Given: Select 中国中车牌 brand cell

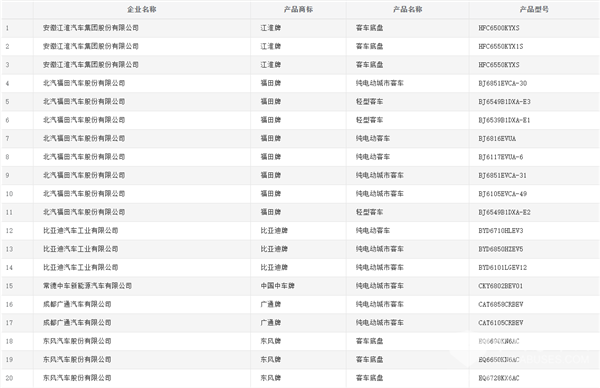Looking at the screenshot, I should 277,286.
